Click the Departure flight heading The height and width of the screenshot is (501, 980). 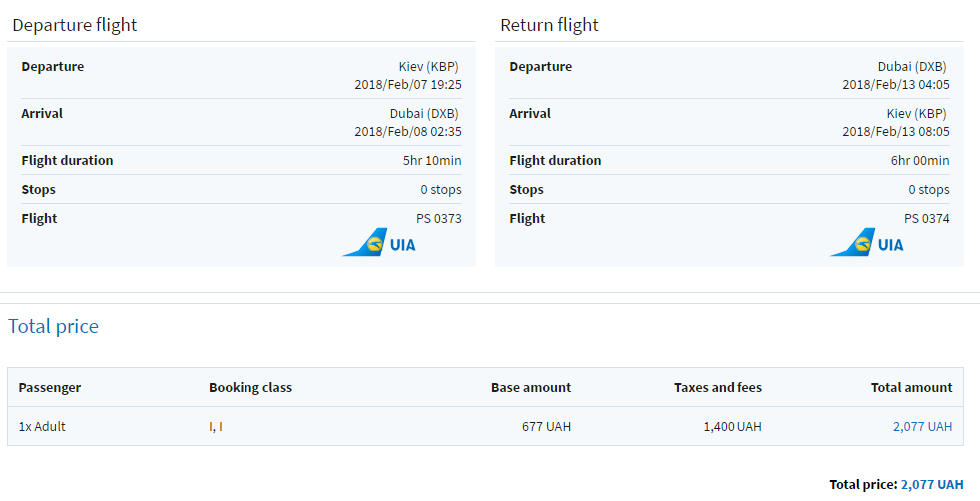75,25
